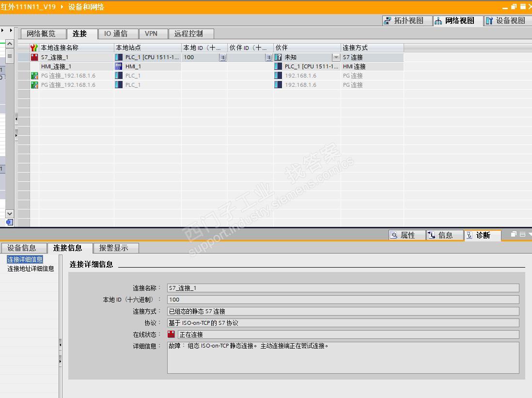Image resolution: width=532 pixels, height=398 pixels.
Task: Switch to the 设备视图 device view
Action: click(508, 21)
